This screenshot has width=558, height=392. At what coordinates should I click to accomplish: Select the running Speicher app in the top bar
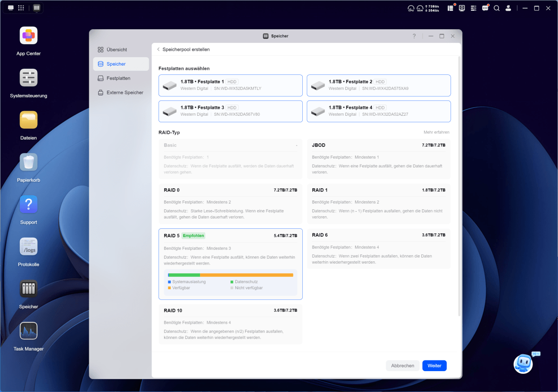point(37,8)
